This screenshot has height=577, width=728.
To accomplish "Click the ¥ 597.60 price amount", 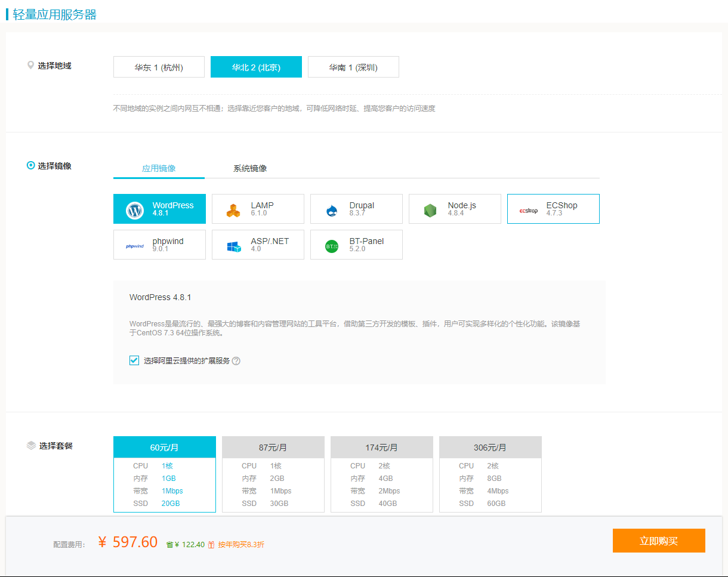I will 128,542.
